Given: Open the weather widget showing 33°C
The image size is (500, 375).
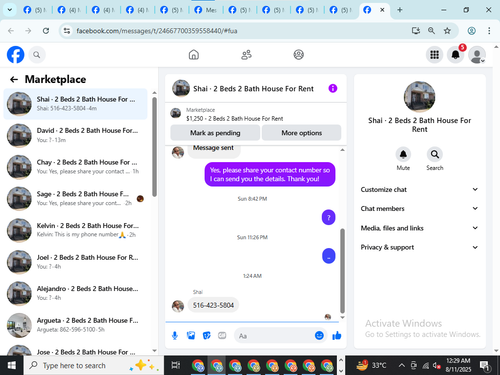Looking at the screenshot, I should click(x=371, y=365).
